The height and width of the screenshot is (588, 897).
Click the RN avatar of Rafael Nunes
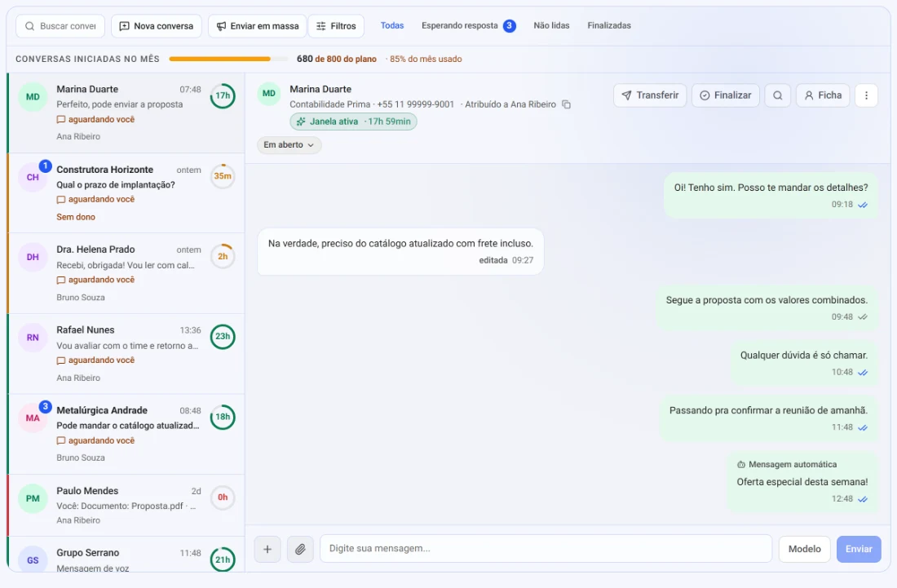pyautogui.click(x=33, y=338)
